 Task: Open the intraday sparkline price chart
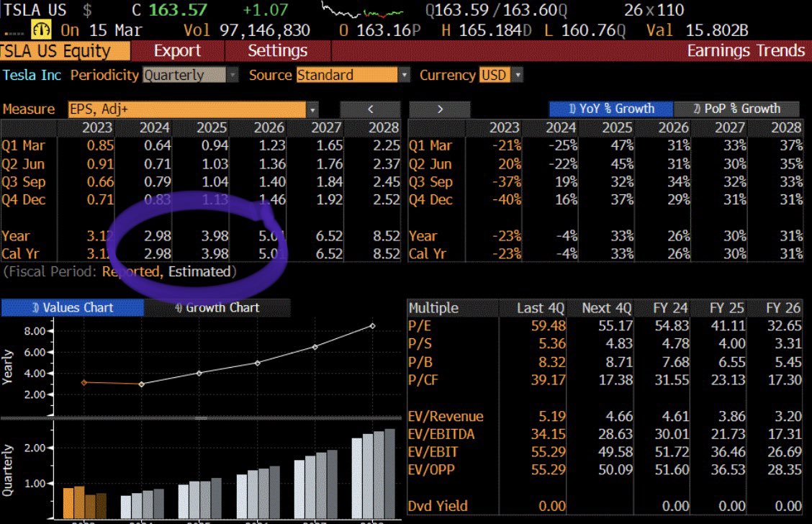361,10
